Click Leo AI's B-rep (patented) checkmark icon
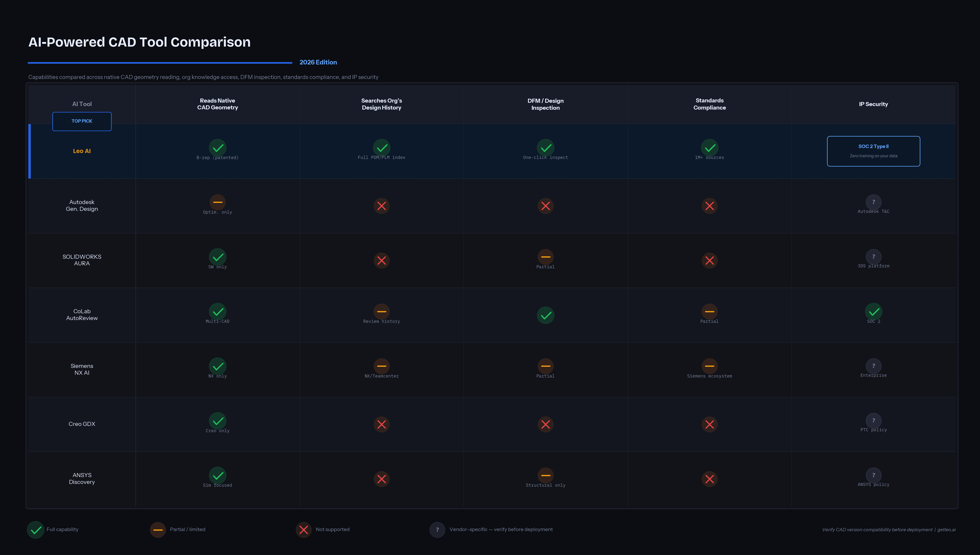This screenshot has height=555, width=980. [x=218, y=147]
